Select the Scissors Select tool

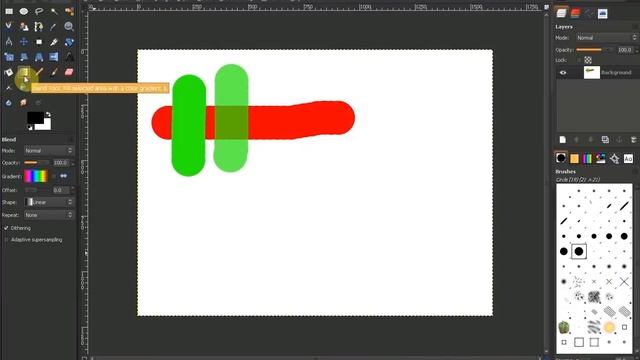click(x=9, y=27)
